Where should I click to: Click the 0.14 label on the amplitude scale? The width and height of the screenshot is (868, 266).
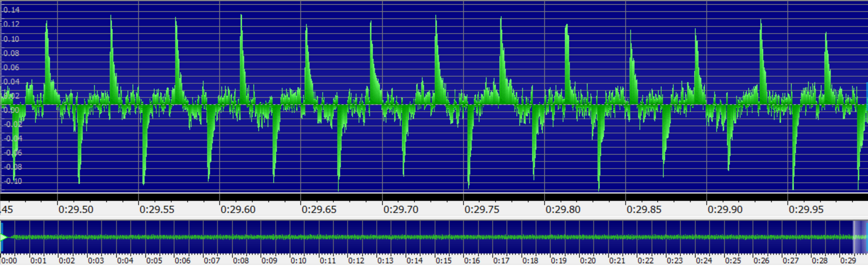(11, 10)
